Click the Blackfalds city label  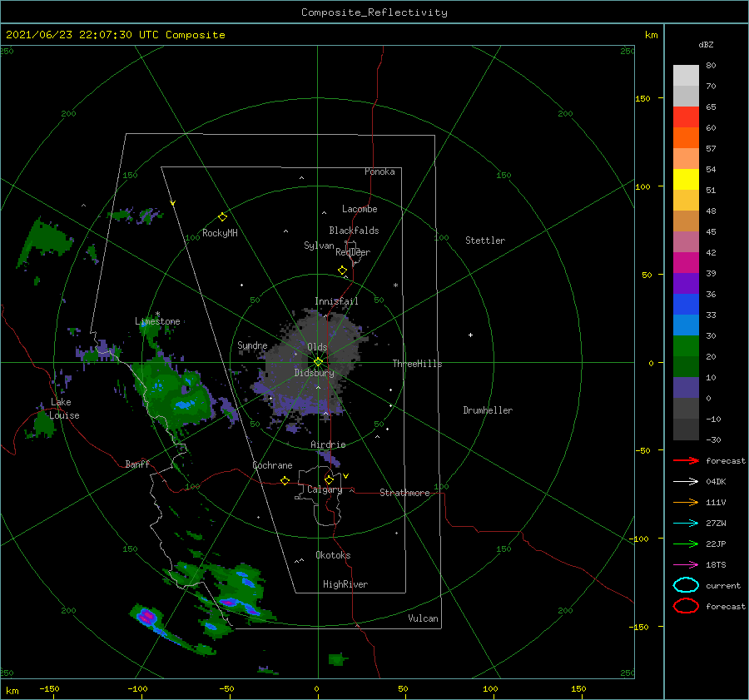(354, 231)
